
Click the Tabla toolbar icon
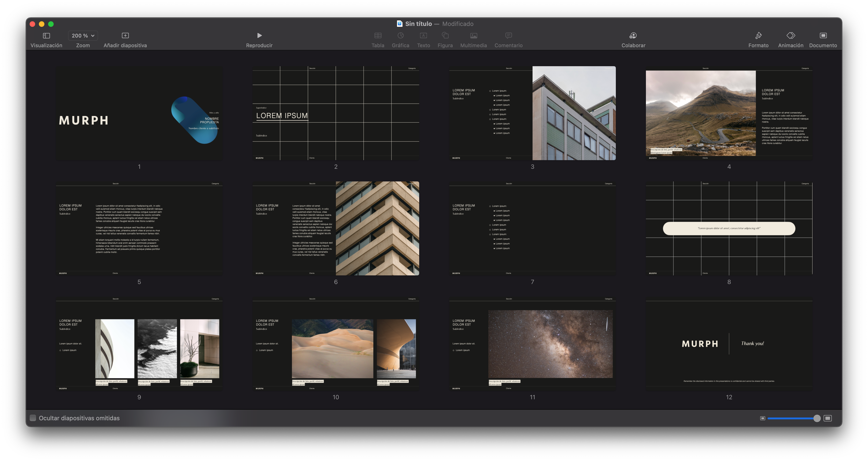(x=378, y=36)
